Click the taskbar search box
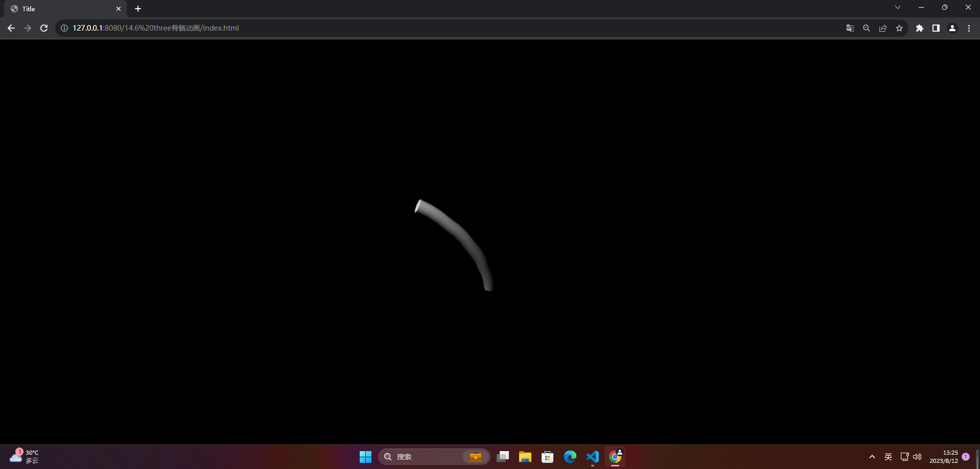The width and height of the screenshot is (980, 469). click(x=434, y=457)
